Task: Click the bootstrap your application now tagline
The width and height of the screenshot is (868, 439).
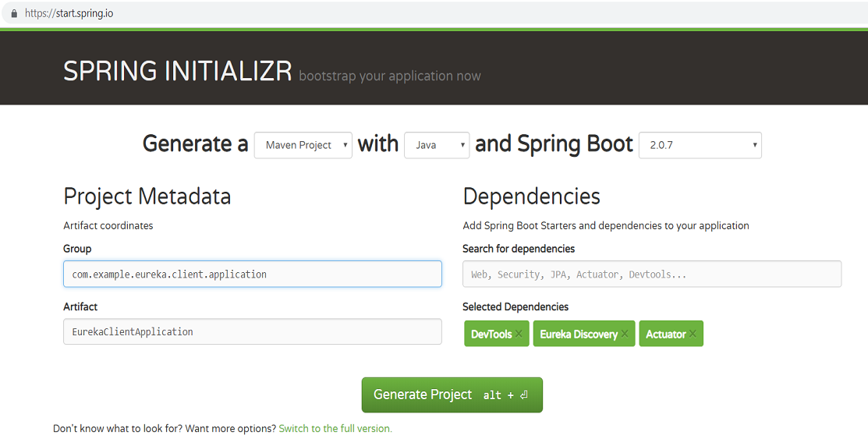Action: tap(390, 76)
